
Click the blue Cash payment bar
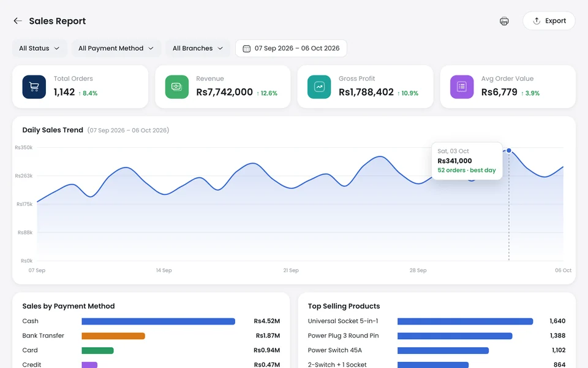(158, 321)
